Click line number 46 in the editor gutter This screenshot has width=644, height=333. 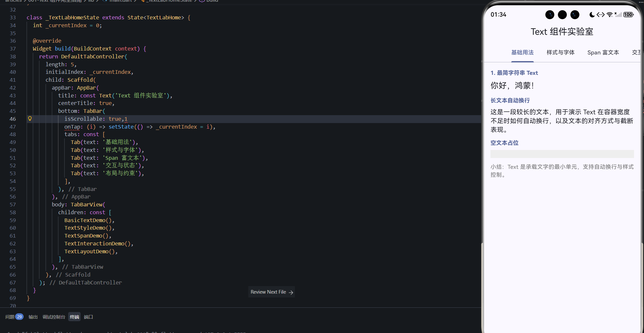[x=13, y=119]
